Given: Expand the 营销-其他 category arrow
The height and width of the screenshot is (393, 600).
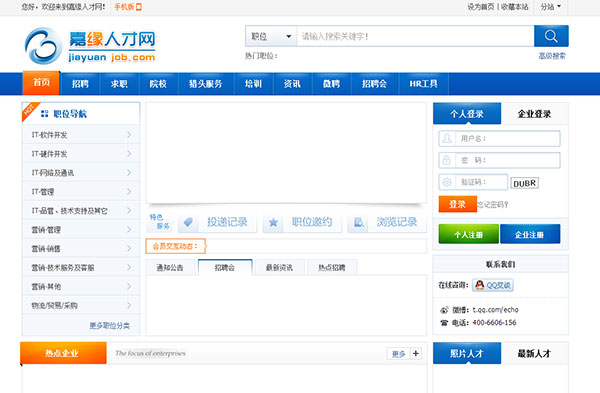Looking at the screenshot, I should pyautogui.click(x=129, y=287).
